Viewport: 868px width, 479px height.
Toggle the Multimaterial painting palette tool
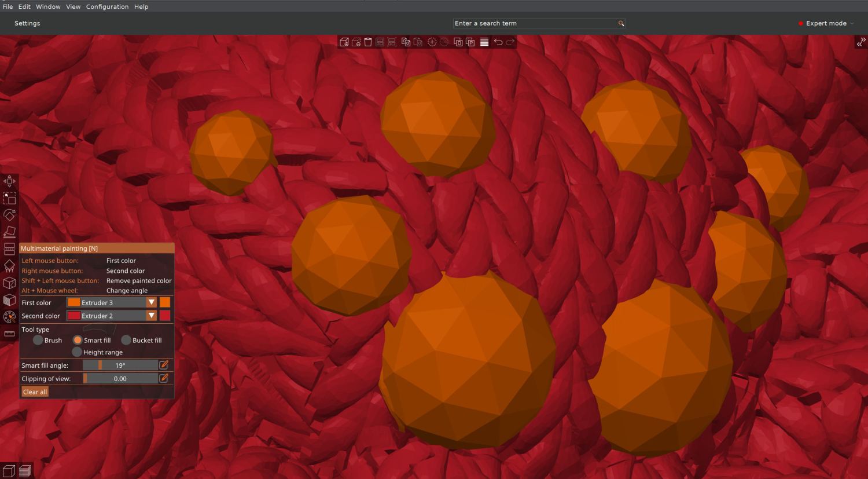point(9,317)
